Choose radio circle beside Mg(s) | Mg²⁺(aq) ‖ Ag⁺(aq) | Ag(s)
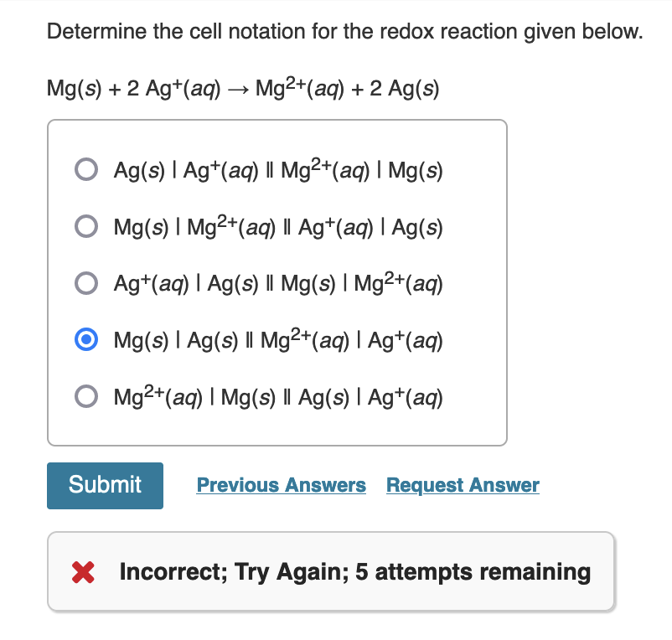672x640 pixels. (86, 226)
